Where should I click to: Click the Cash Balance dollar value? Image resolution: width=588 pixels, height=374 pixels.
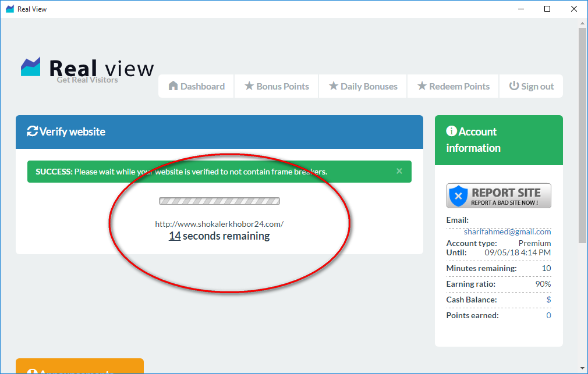pos(548,300)
